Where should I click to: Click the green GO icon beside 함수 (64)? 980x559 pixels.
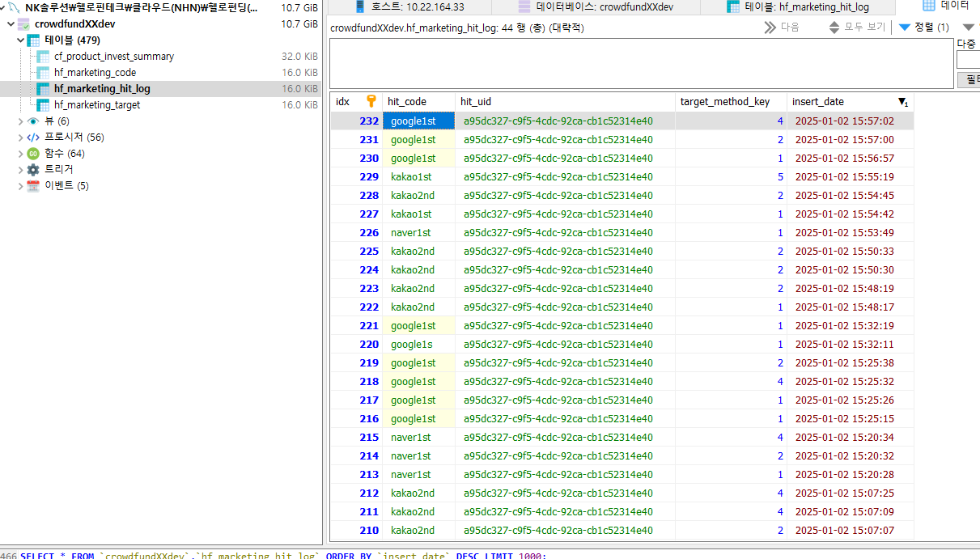coord(33,154)
